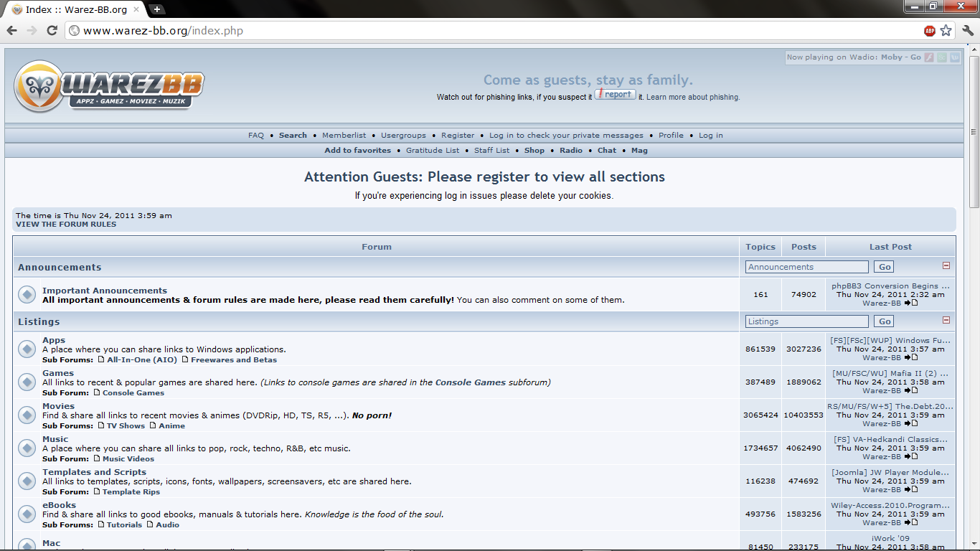Click the WarezBB logo

tap(109, 86)
